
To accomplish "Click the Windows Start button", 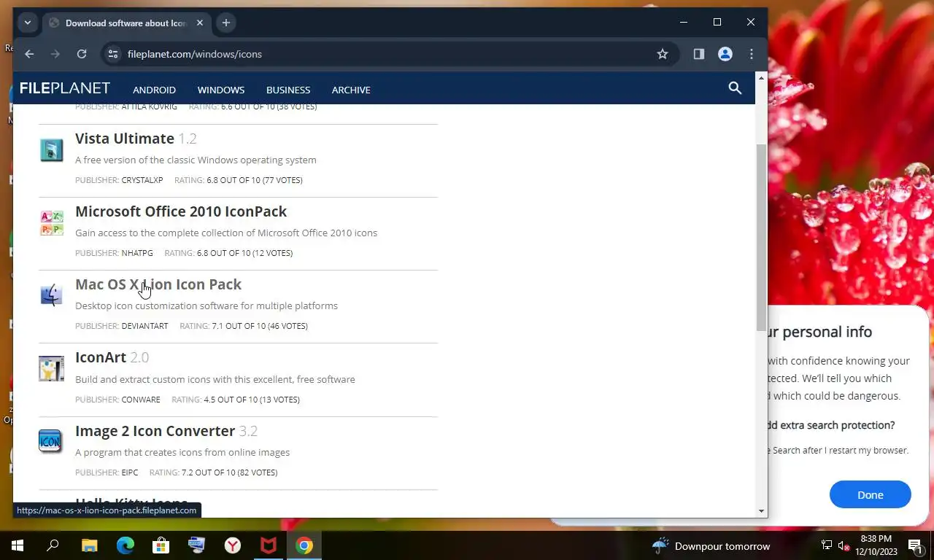I will pos(18,545).
